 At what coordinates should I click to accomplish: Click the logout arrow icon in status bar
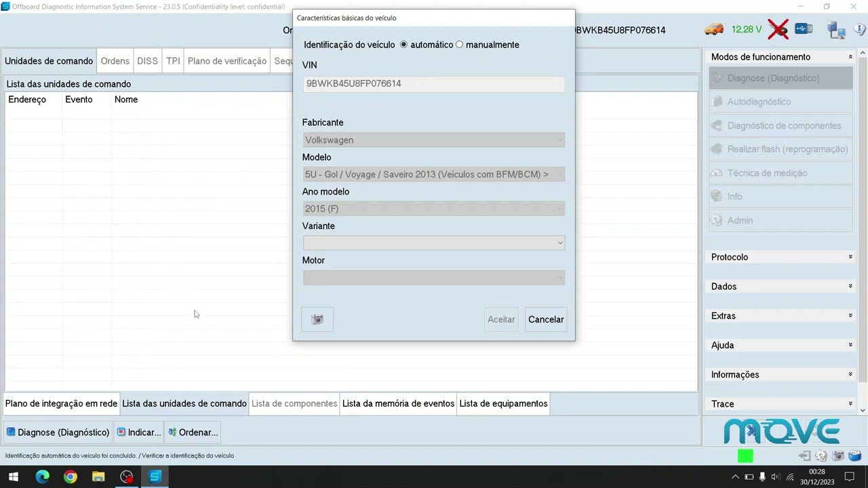tap(804, 456)
